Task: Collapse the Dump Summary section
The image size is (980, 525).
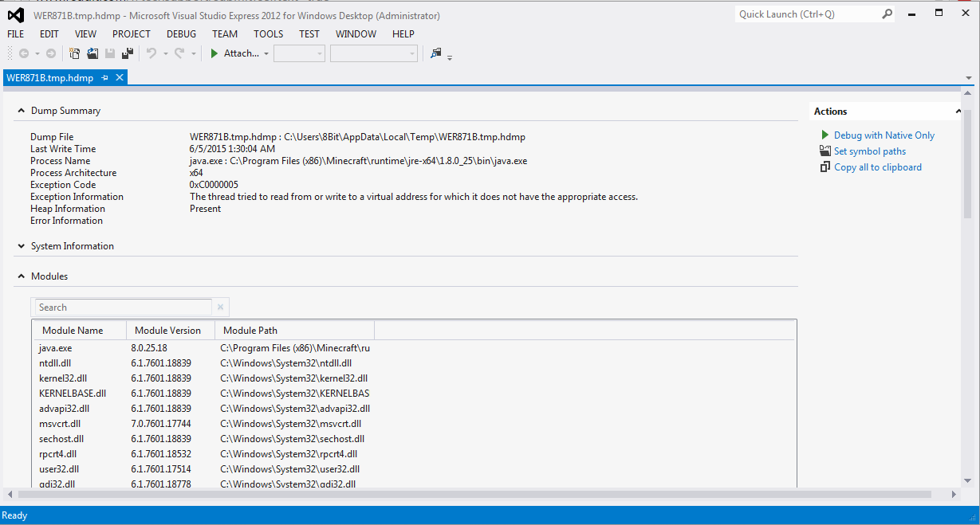Action: coord(22,111)
